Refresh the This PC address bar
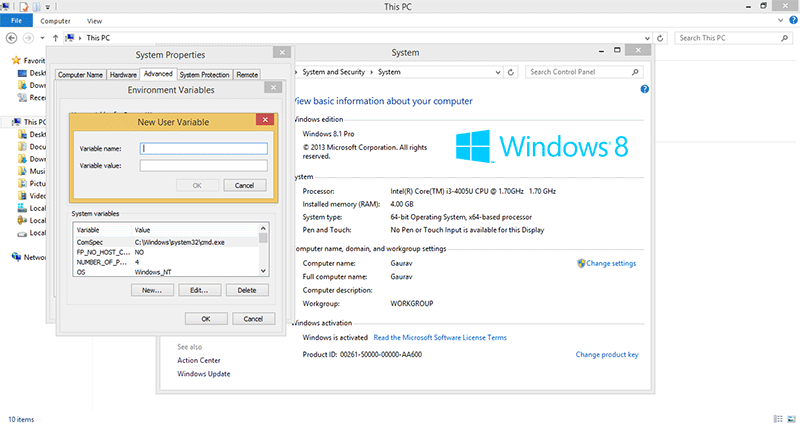The width and height of the screenshot is (800, 426). point(660,38)
